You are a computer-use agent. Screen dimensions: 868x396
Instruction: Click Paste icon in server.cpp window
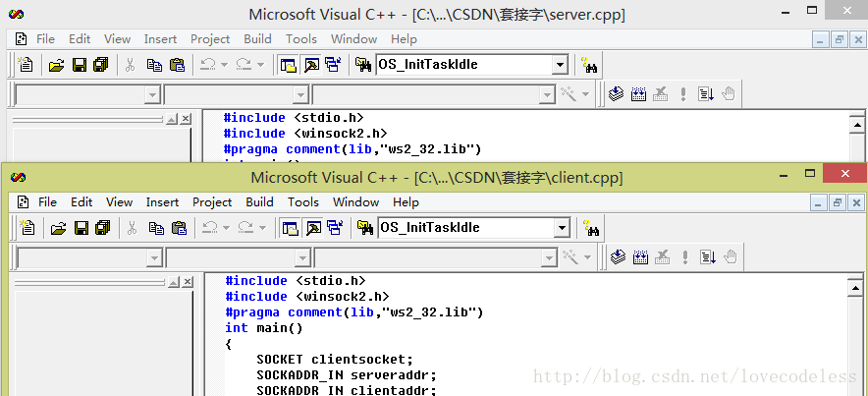click(177, 65)
